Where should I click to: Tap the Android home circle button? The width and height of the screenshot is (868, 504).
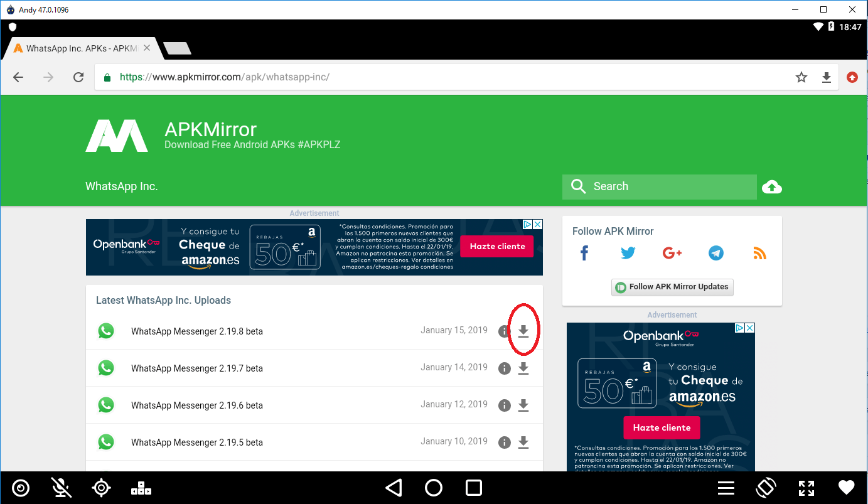coord(434,488)
